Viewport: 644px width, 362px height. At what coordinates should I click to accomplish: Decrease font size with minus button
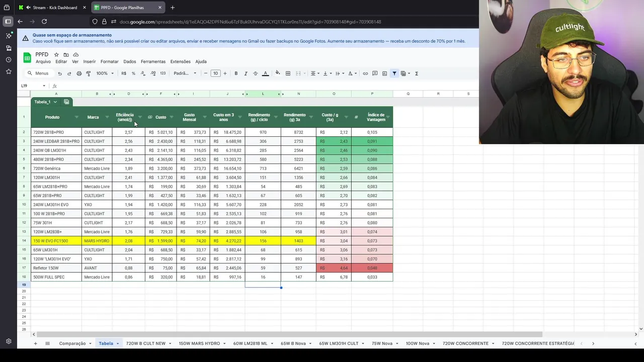pyautogui.click(x=206, y=73)
